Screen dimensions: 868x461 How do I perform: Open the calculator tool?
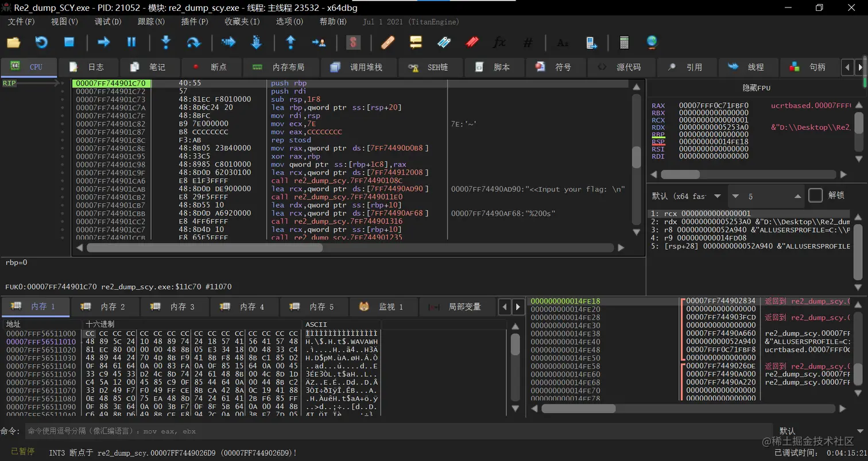(x=624, y=42)
